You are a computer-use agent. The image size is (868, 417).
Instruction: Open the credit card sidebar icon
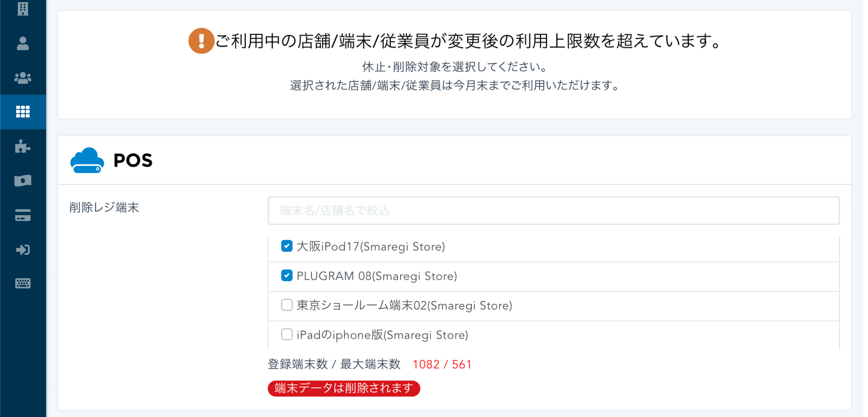pyautogui.click(x=23, y=215)
